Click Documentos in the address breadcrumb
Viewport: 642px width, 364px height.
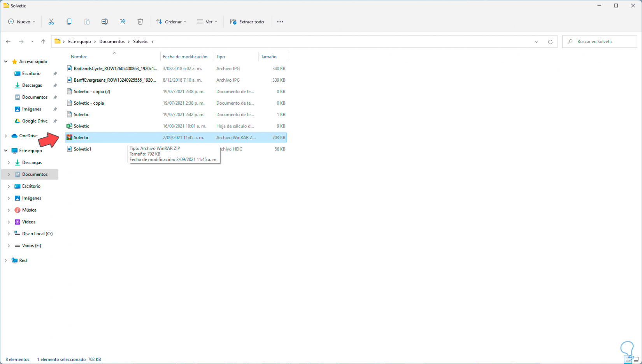112,42
